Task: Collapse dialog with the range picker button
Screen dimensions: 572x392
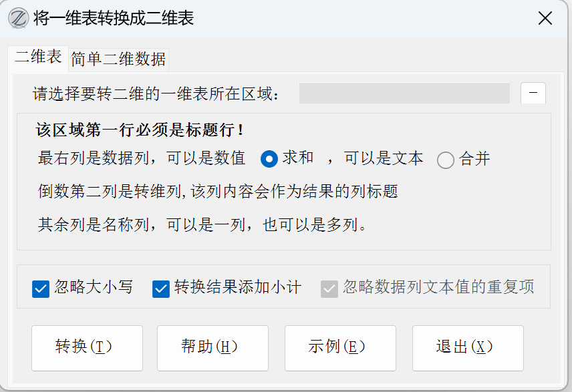Action: 533,93
